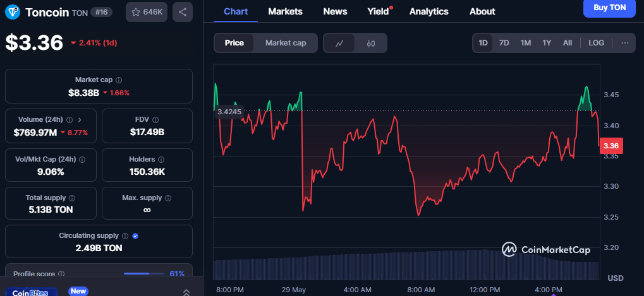Click the 29 May date axis label
Image resolution: width=644 pixels, height=296 pixels.
[294, 290]
